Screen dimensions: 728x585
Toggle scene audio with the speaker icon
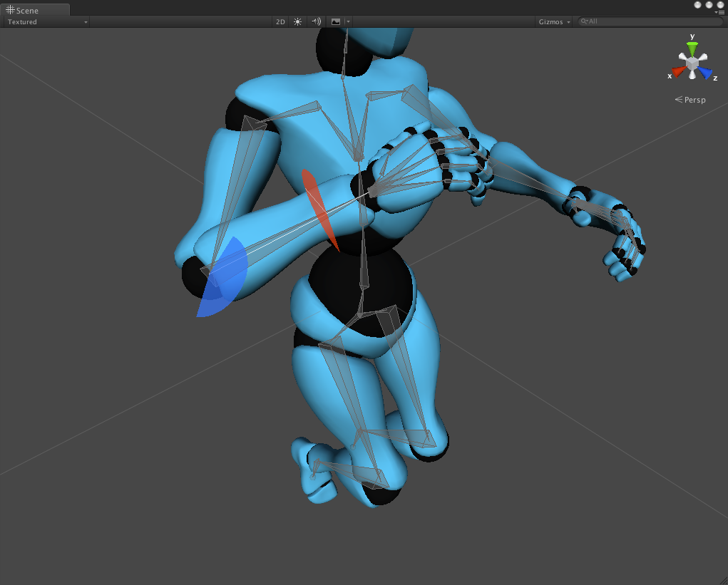pos(316,22)
